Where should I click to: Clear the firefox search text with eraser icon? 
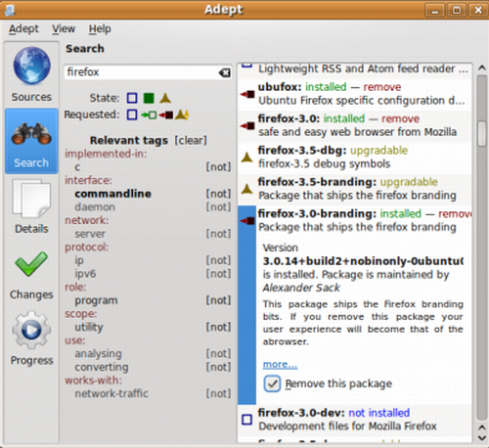point(225,72)
